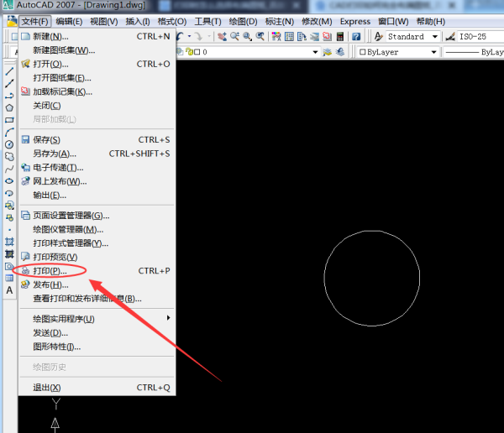Screen dimensions: 504x433
Task: Click the Zoom realtime icon
Action: coord(234,37)
